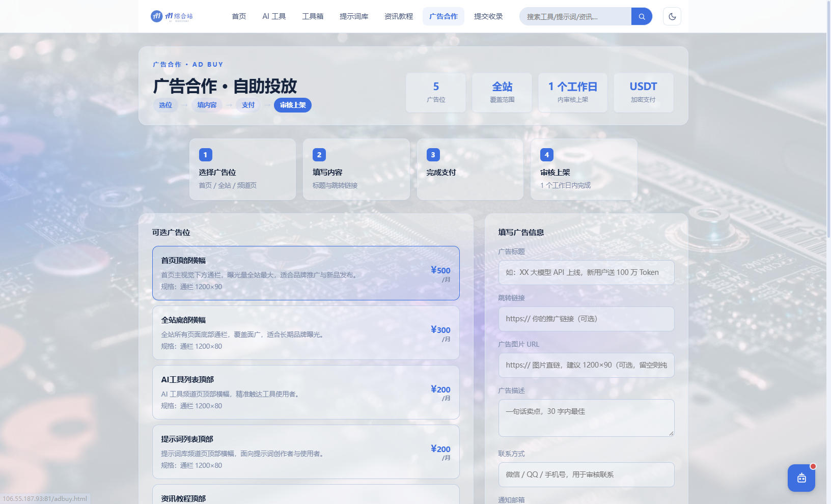The width and height of the screenshot is (831, 504).
Task: Click the 全站 覆盖范围 stat card
Action: [502, 92]
